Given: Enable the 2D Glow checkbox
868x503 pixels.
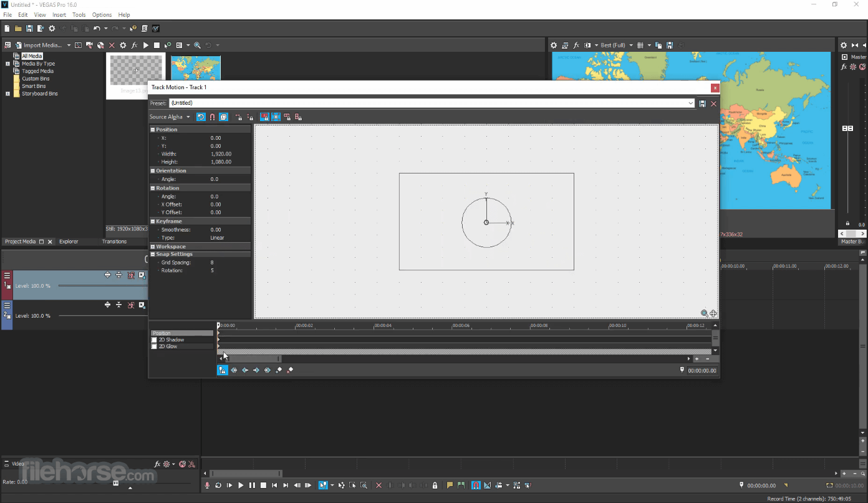Looking at the screenshot, I should [x=155, y=346].
